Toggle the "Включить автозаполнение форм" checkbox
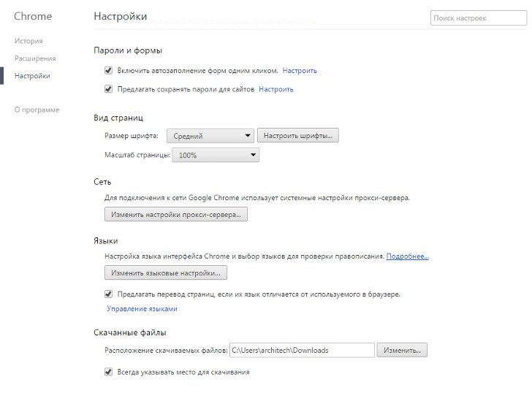 tap(109, 71)
